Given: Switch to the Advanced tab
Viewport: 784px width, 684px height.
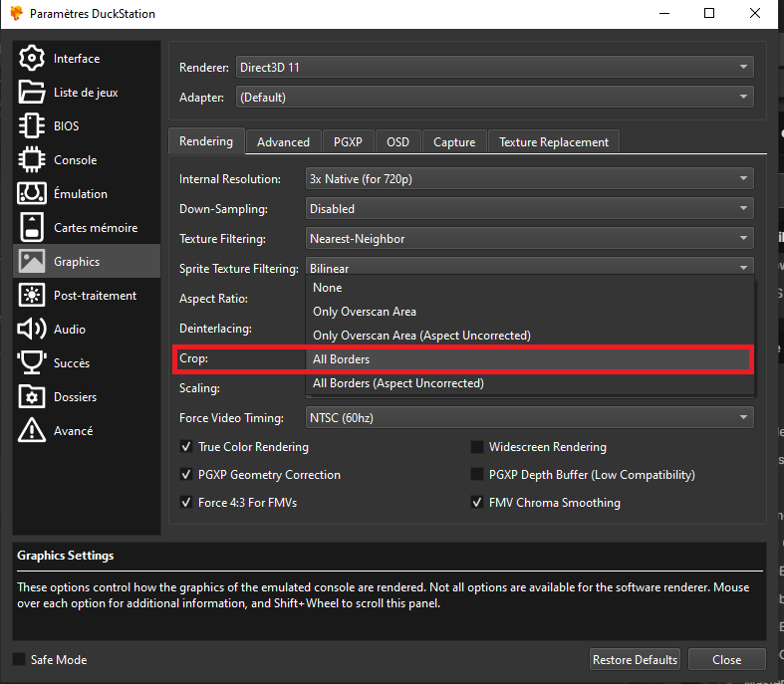Looking at the screenshot, I should [x=283, y=142].
